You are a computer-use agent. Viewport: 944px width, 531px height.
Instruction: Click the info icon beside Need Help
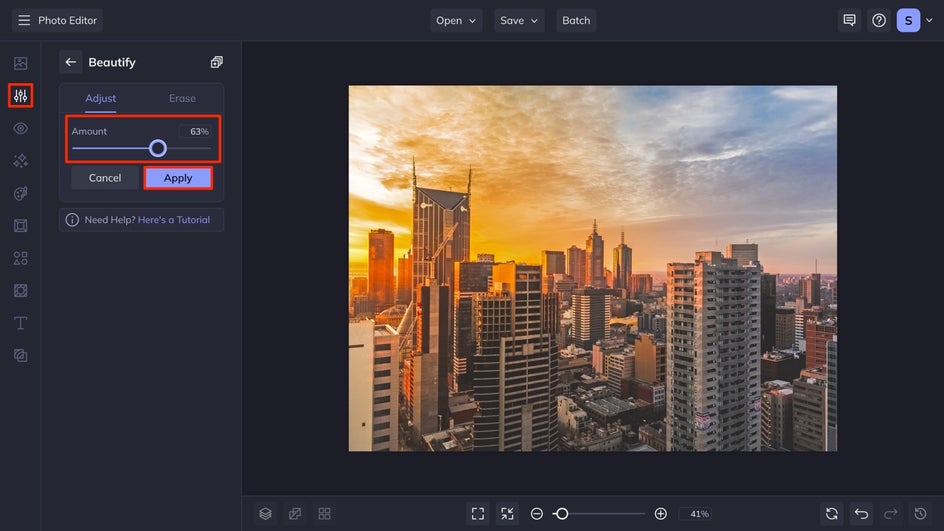pos(72,220)
